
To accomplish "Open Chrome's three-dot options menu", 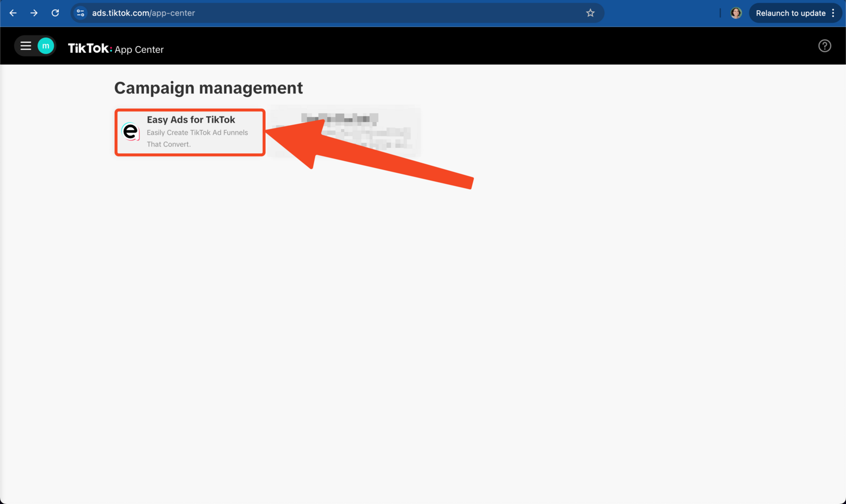I will point(833,13).
